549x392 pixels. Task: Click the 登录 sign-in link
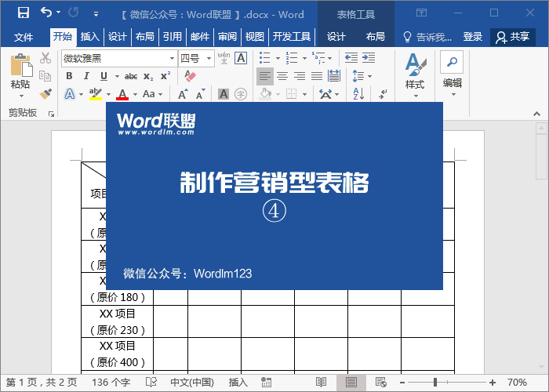pyautogui.click(x=473, y=36)
